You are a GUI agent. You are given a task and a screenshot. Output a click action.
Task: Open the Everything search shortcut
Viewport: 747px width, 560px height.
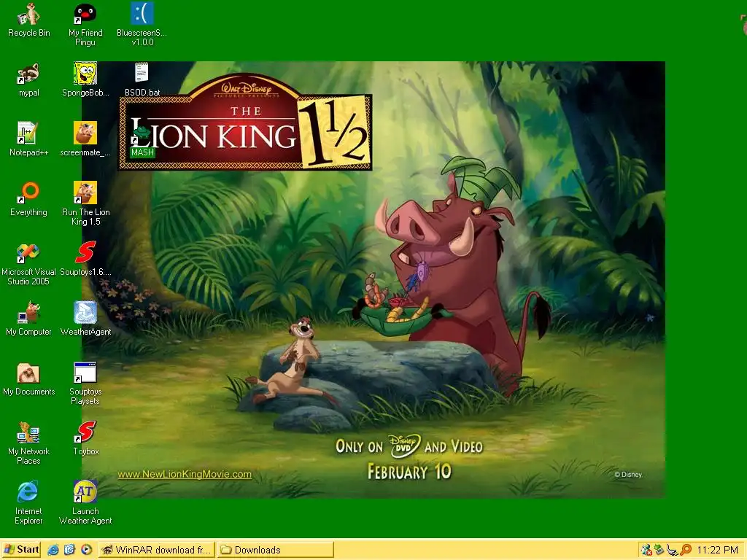[x=28, y=200]
